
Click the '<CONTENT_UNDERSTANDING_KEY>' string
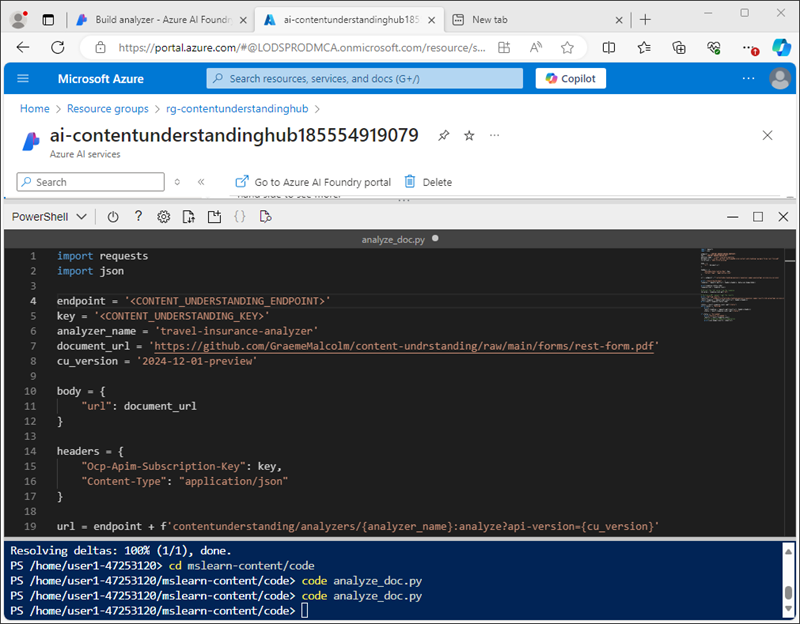(x=182, y=316)
